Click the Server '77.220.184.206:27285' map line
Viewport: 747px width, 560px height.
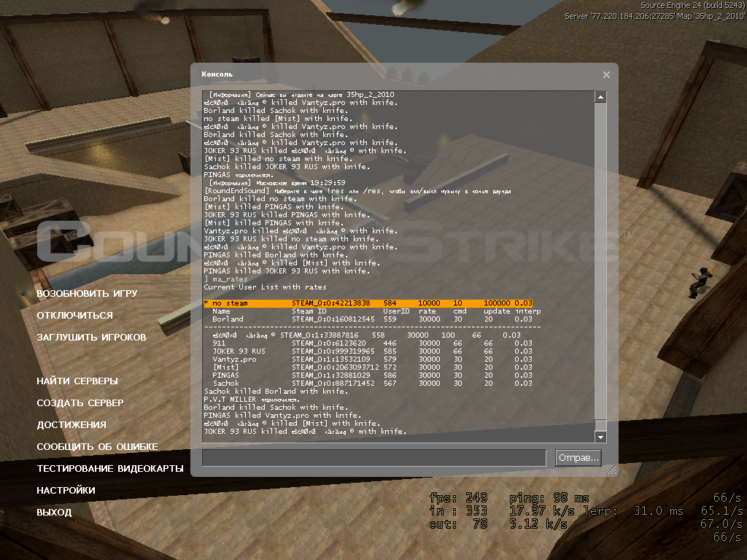(x=654, y=16)
